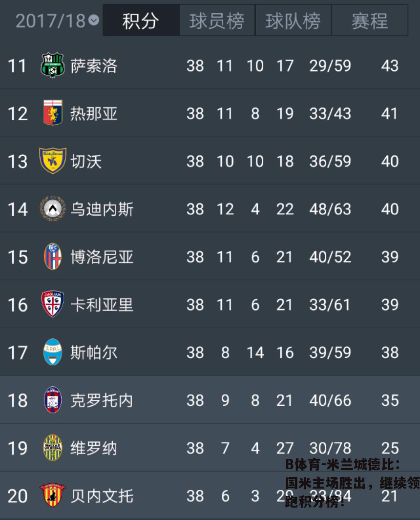Screen dimensions: 420x520
Task: Open team name 热那亚
Action: pos(94,113)
